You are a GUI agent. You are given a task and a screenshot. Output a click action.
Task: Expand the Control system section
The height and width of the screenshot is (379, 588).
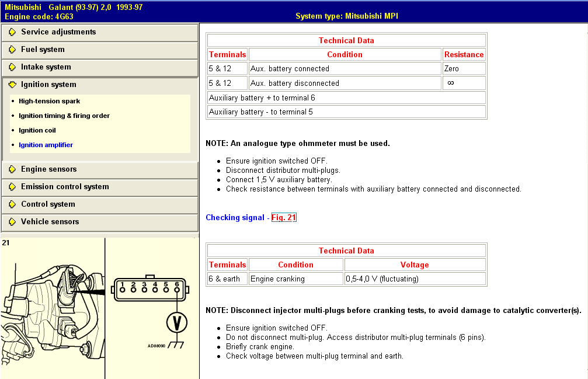(100, 204)
